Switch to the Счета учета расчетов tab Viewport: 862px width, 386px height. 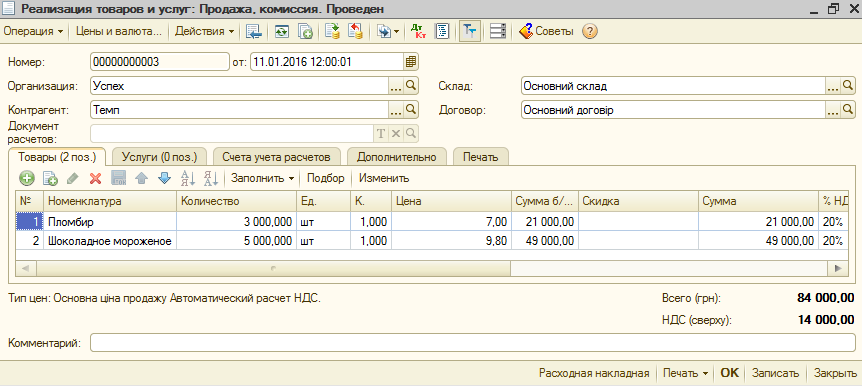(277, 157)
